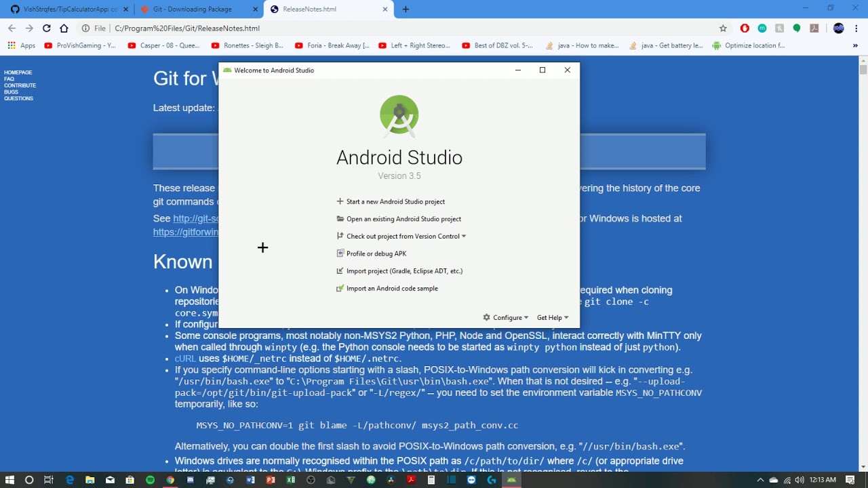868x488 pixels.
Task: Click the browser Back arrow
Action: pos(12,28)
